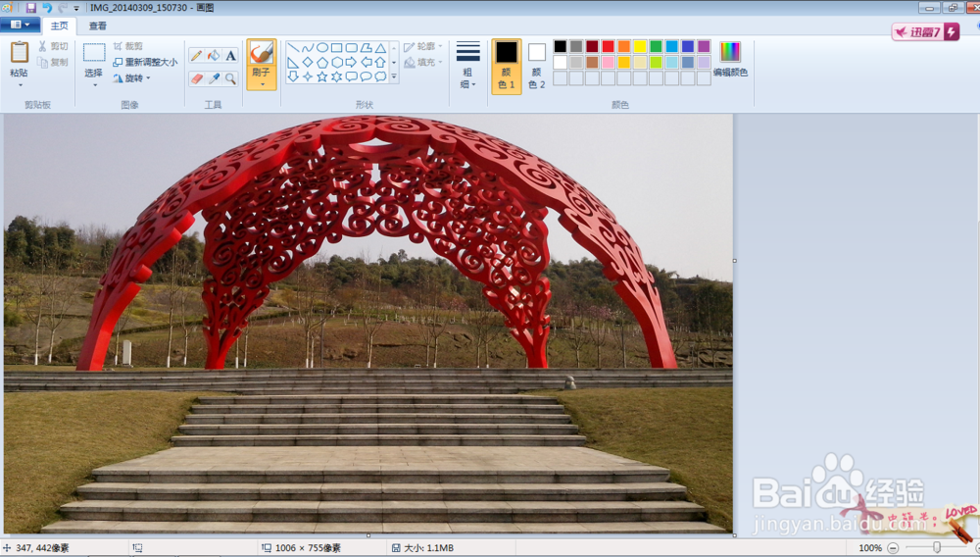980x557 pixels.
Task: Select the Pencil tool
Action: pyautogui.click(x=196, y=56)
